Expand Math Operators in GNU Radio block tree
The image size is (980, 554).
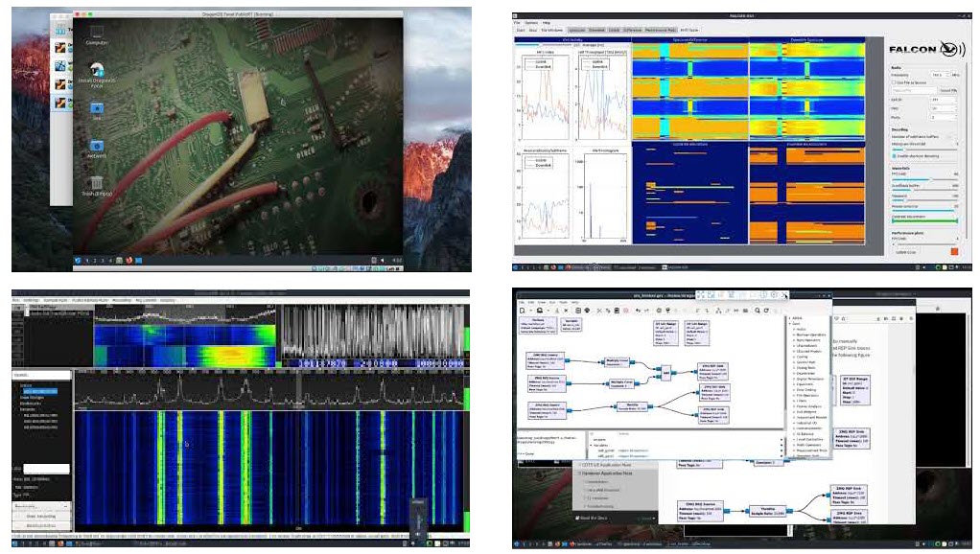794,445
